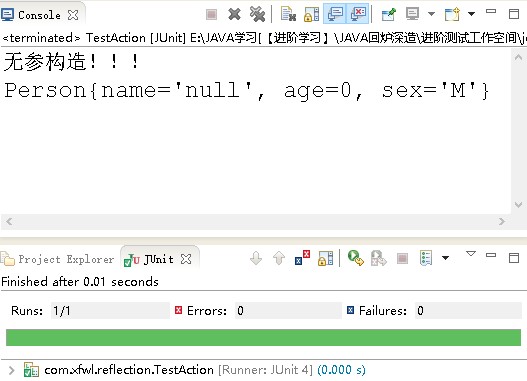Select the com.xfwl.reflection.TestAction test entry

pos(129,370)
